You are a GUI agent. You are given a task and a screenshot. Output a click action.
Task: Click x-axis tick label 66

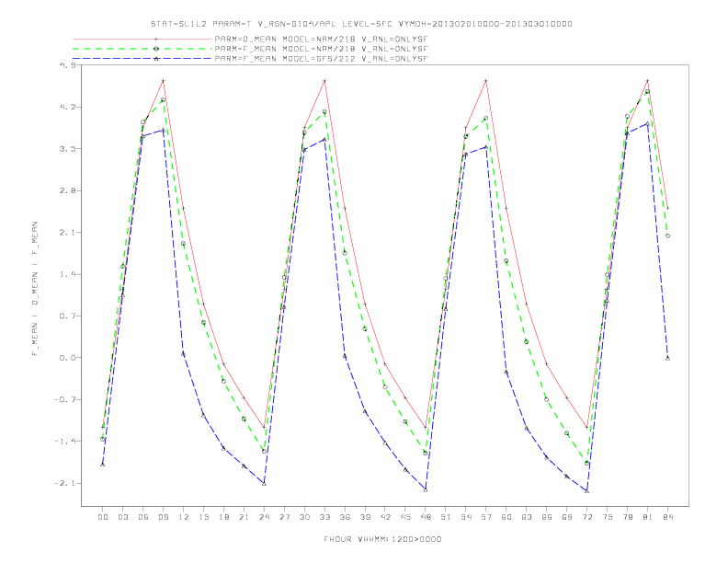pos(547,517)
